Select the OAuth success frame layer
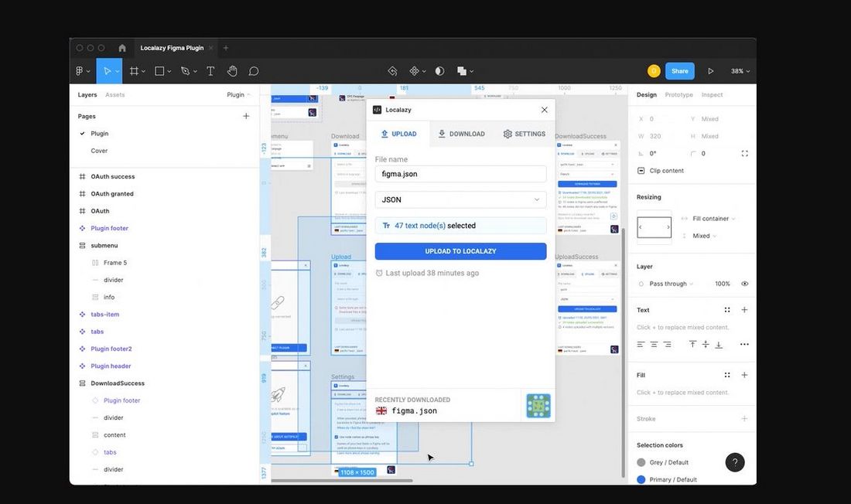The width and height of the screenshot is (851, 504). click(113, 176)
